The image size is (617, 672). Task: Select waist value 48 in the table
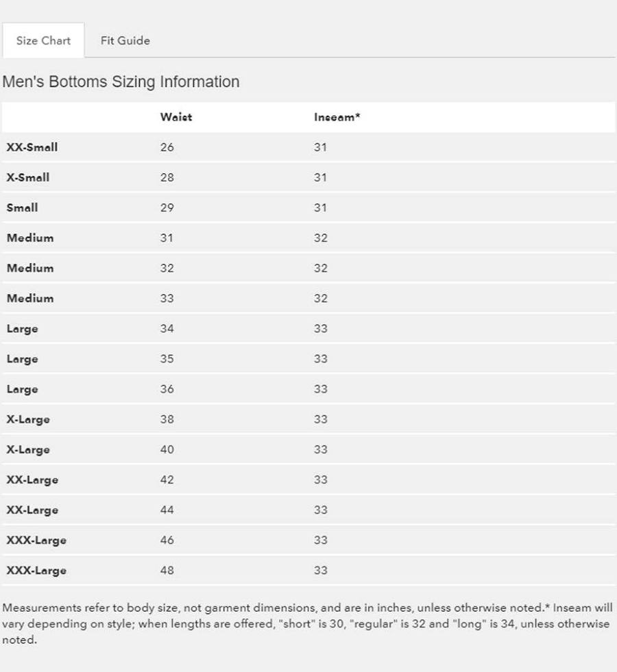pos(167,570)
